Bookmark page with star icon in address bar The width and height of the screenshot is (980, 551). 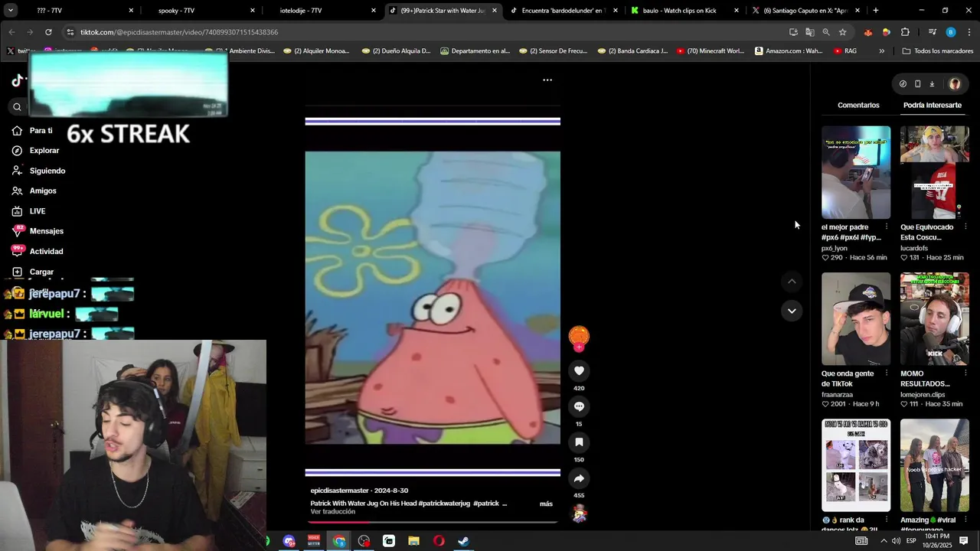842,32
